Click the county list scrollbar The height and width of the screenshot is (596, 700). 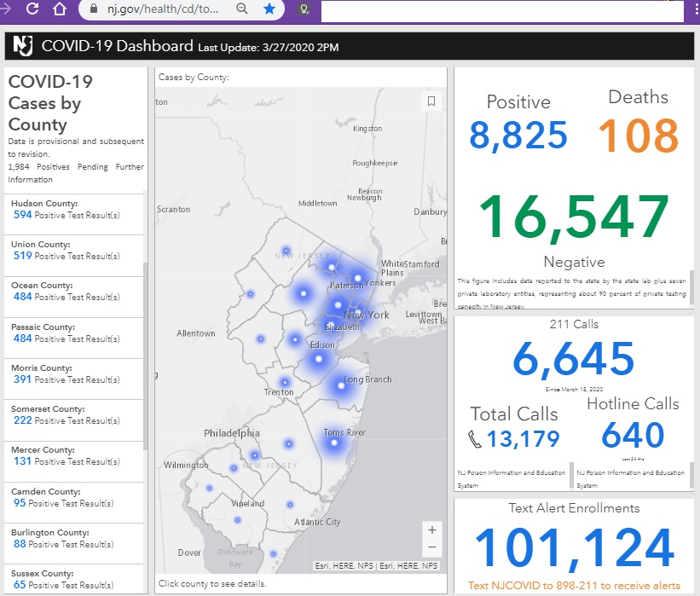point(145,356)
